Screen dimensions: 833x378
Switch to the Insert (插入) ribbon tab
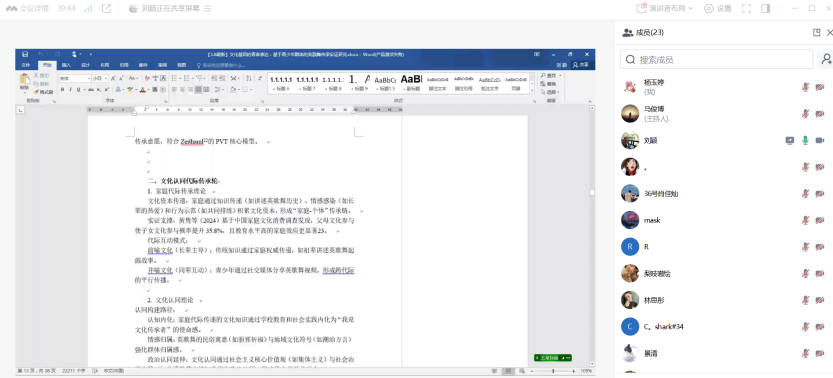coord(66,65)
